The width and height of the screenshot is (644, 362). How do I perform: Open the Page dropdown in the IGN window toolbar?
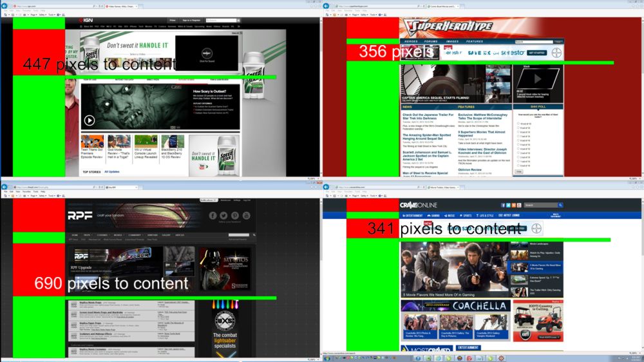coord(33,15)
